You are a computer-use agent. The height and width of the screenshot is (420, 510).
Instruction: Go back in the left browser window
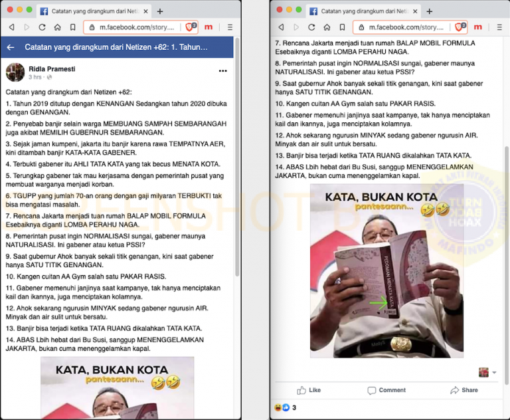click(x=12, y=27)
